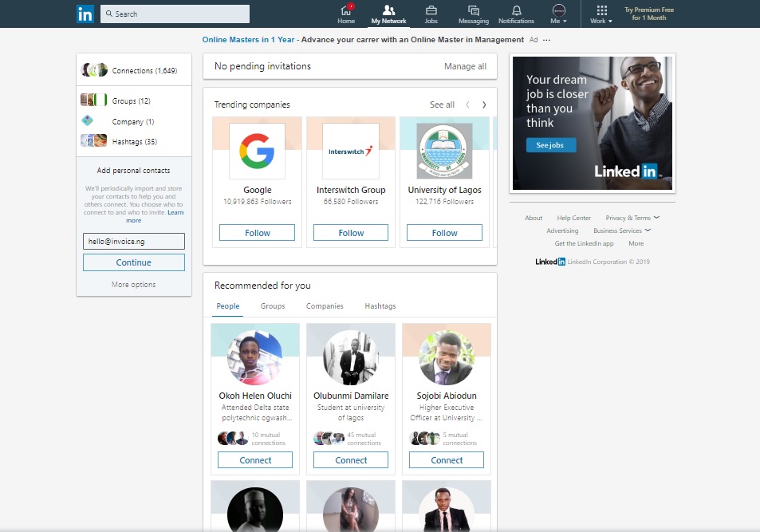Focus the Search input field
Viewport: 760px width, 532px height.
point(175,14)
